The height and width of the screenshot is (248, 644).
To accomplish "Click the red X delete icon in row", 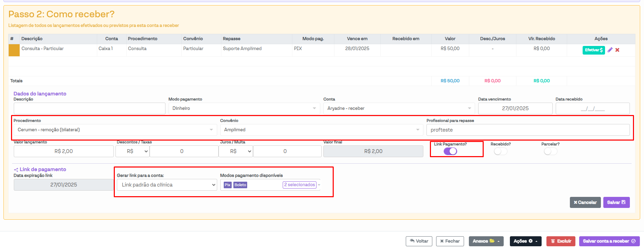I will coord(617,50).
